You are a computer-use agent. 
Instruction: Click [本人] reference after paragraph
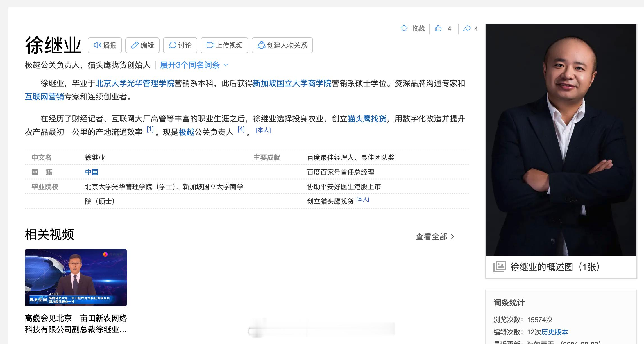[263, 130]
